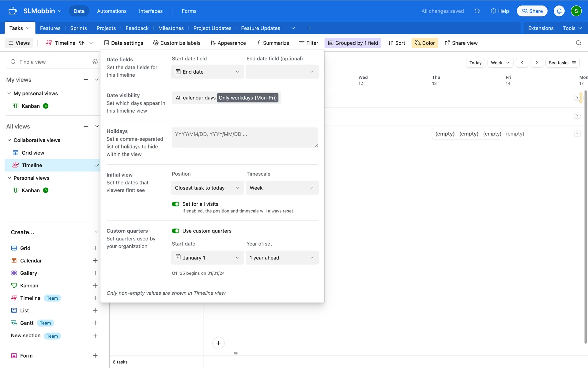588x368 pixels.
Task: Switch to the Milestones table tab
Action: (x=171, y=28)
